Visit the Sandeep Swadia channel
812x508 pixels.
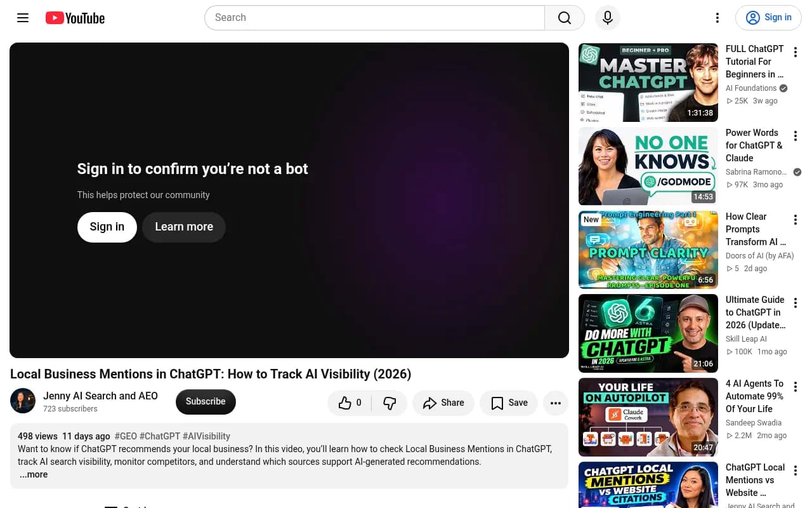754,423
